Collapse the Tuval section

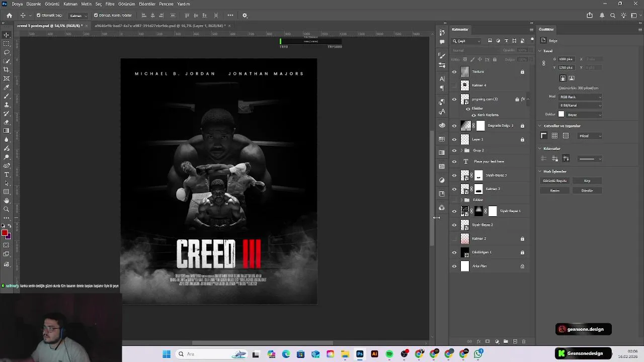pyautogui.click(x=540, y=51)
